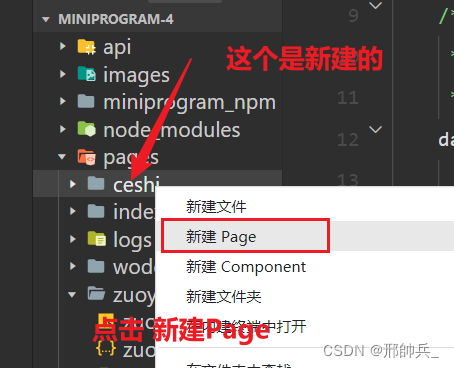
Task: Select the ceshi folder name
Action: pyautogui.click(x=136, y=184)
